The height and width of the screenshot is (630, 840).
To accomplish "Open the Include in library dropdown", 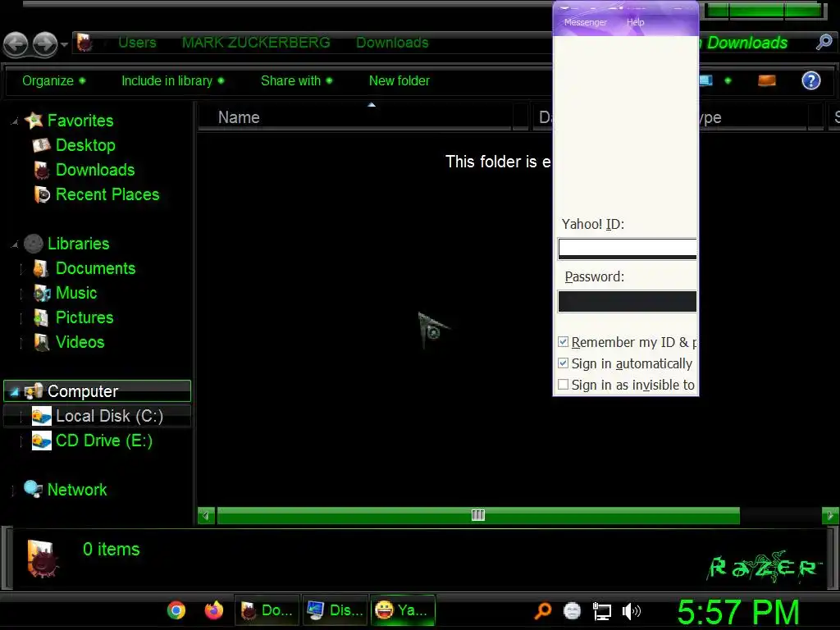I will tap(172, 81).
